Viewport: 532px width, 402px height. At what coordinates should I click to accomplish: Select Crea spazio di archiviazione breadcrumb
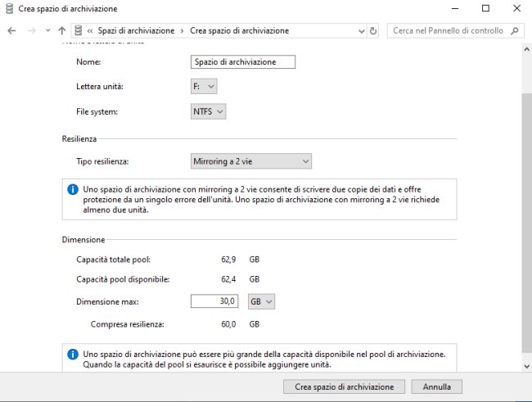click(x=239, y=30)
